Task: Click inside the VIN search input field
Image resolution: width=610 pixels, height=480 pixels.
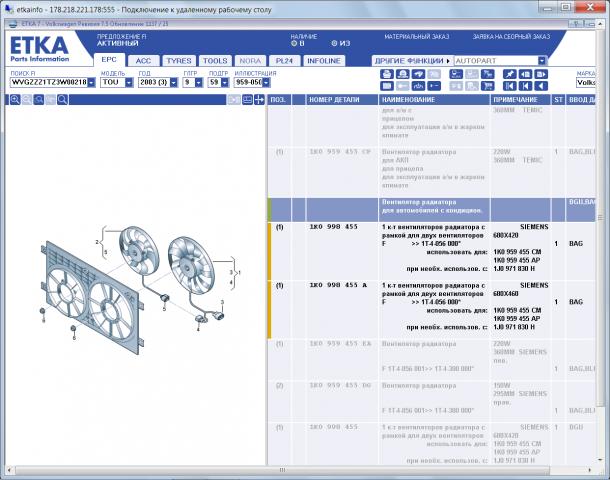Action: 49,82
